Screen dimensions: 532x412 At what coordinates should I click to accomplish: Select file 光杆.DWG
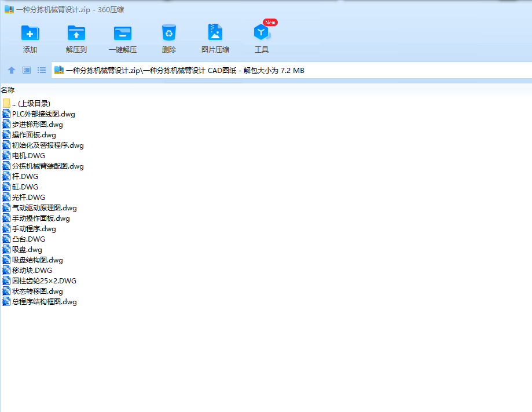point(28,198)
